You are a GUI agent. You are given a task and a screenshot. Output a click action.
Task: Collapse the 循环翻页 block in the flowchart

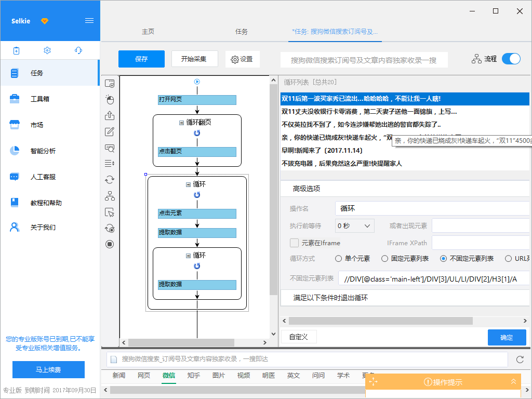[181, 123]
